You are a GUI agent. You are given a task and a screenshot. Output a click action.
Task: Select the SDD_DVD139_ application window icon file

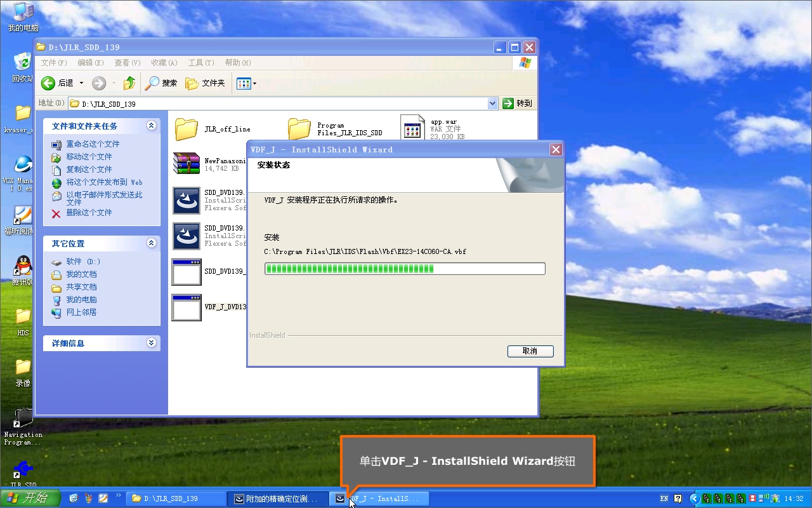(187, 272)
